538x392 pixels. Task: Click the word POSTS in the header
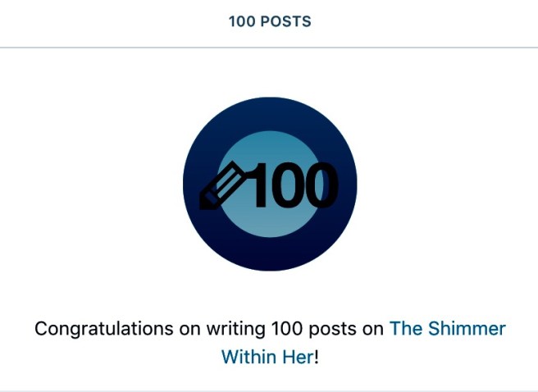pyautogui.click(x=285, y=22)
